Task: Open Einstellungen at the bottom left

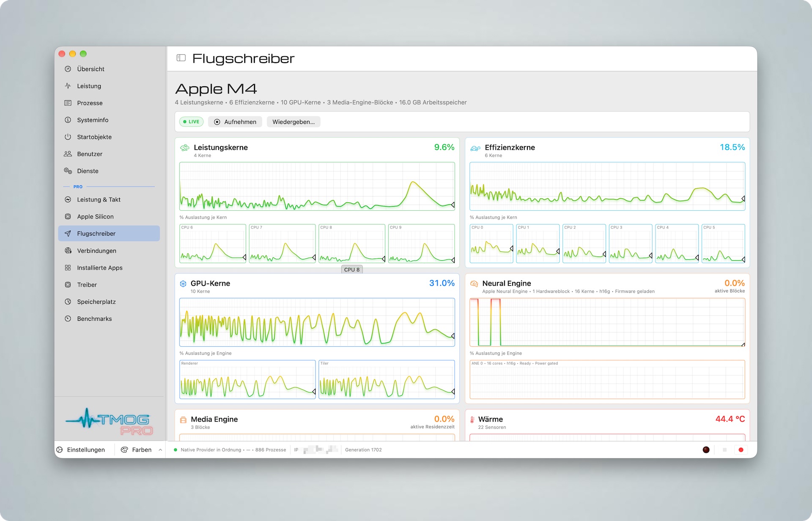Action: pyautogui.click(x=81, y=449)
